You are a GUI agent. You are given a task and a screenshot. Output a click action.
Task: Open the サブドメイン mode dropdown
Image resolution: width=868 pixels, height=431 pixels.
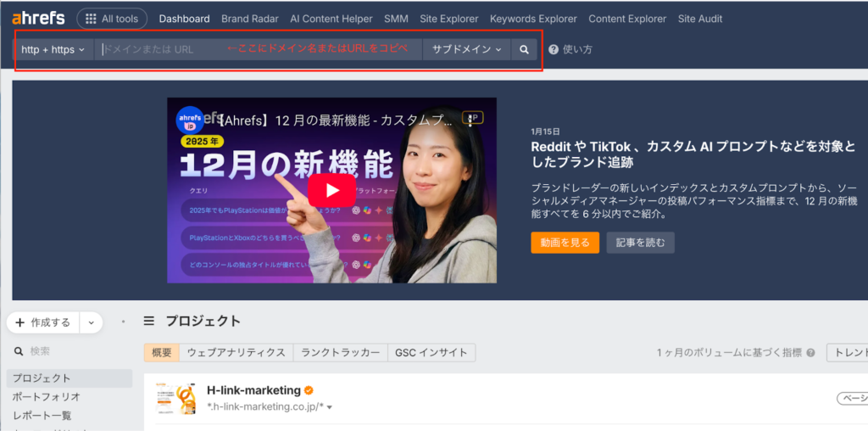466,50
